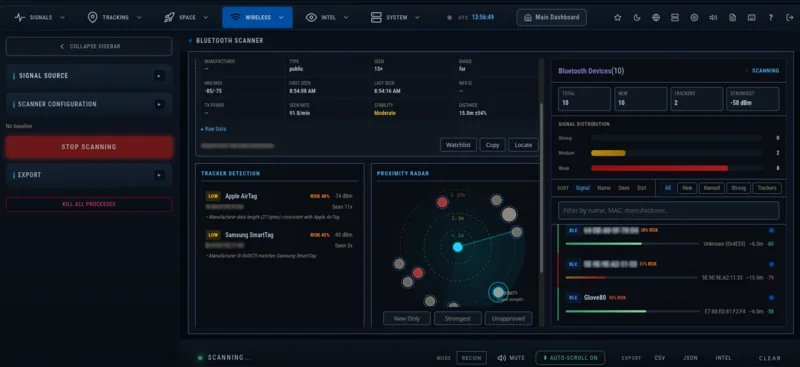The image size is (800, 367).
Task: Sort devices by Seen
Action: click(624, 188)
